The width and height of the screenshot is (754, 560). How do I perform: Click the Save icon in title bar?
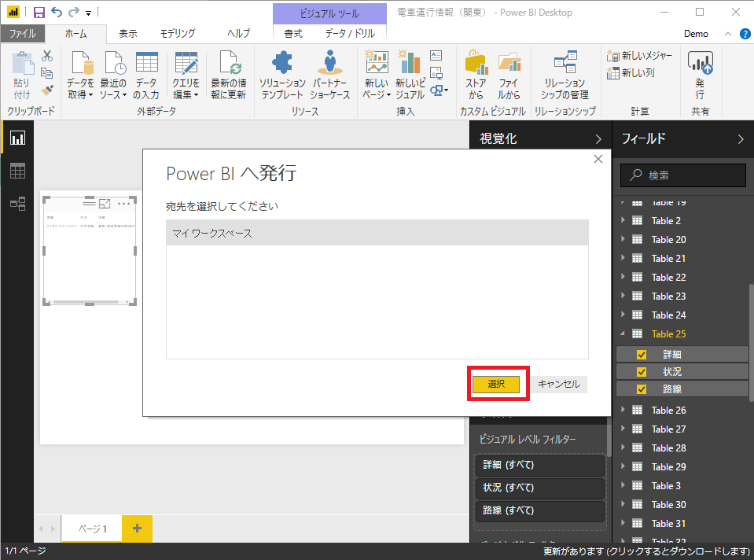coord(39,12)
